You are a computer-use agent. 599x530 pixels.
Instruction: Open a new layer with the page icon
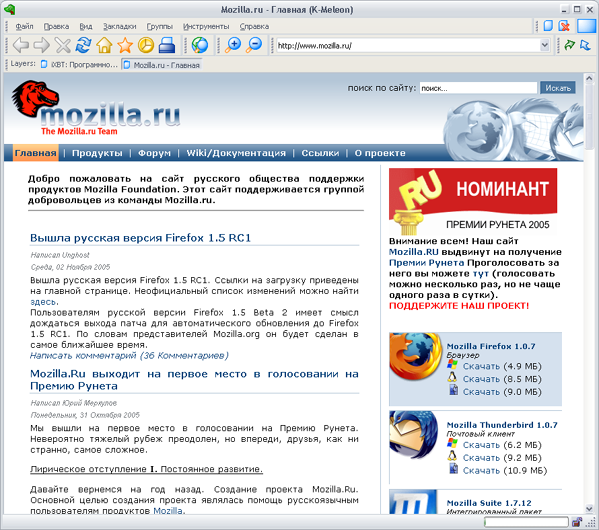tap(548, 26)
